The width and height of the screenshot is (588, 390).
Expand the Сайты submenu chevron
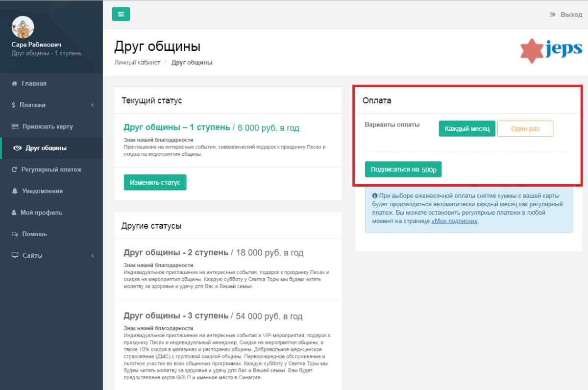(x=93, y=256)
